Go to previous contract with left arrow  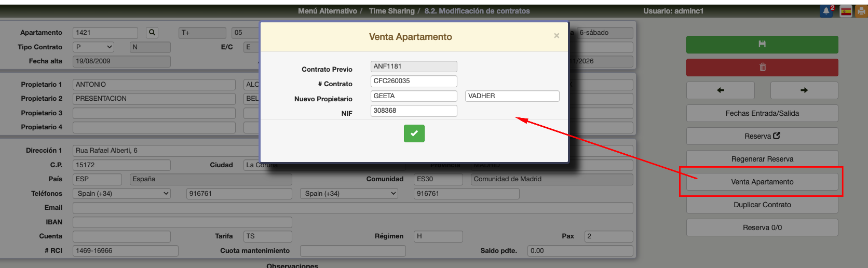coord(720,90)
